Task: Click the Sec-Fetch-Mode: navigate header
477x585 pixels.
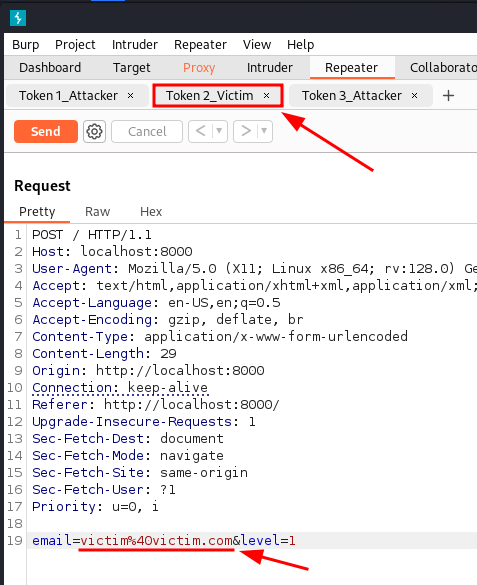Action: 128,456
